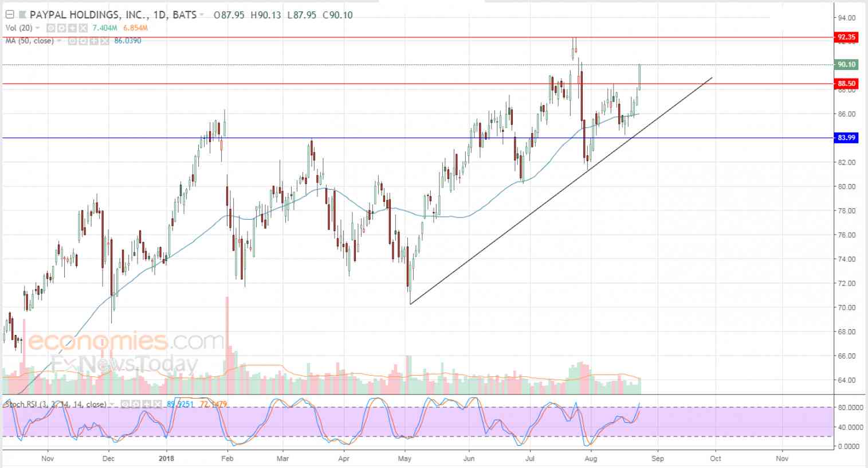Open settings gear for Stoch RSI indicator
The height and width of the screenshot is (468, 868).
click(135, 404)
